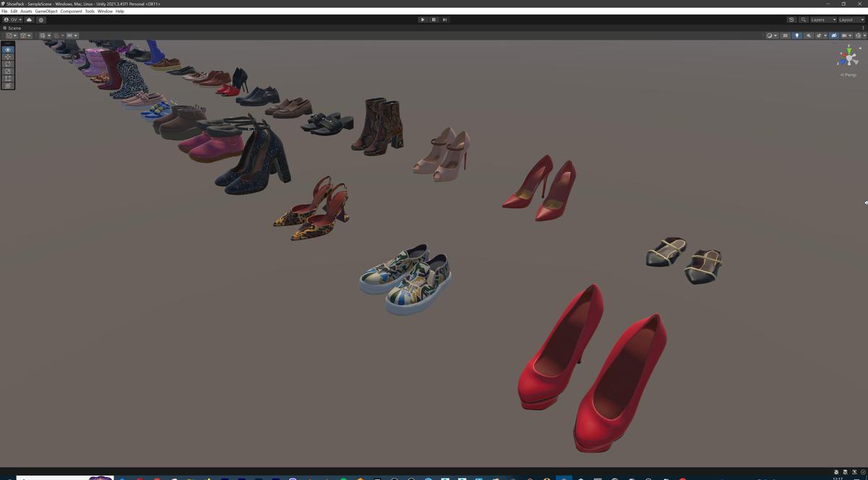Click the Pause button
Screen dimensions: 868x480
[433, 20]
